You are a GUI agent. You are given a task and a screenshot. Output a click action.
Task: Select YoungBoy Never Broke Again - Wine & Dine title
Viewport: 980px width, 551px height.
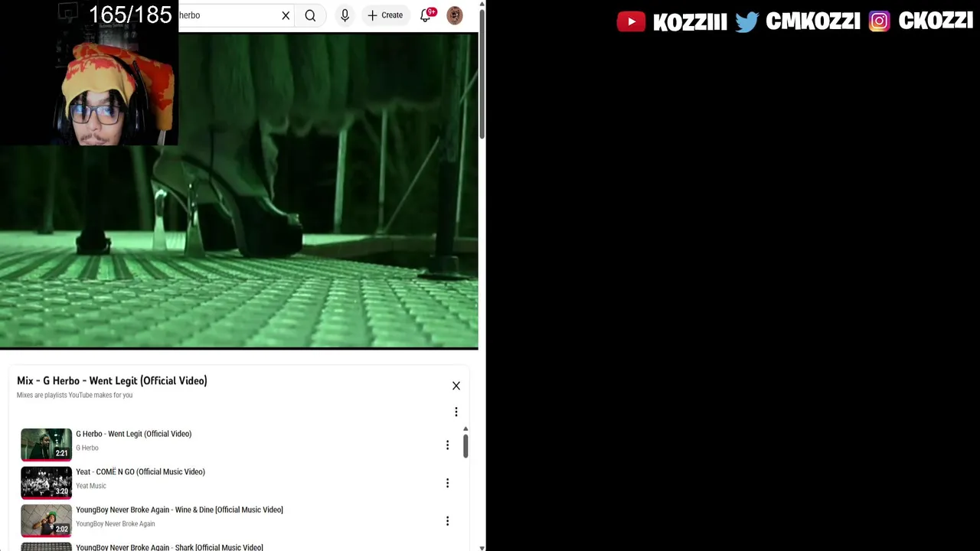tap(179, 510)
